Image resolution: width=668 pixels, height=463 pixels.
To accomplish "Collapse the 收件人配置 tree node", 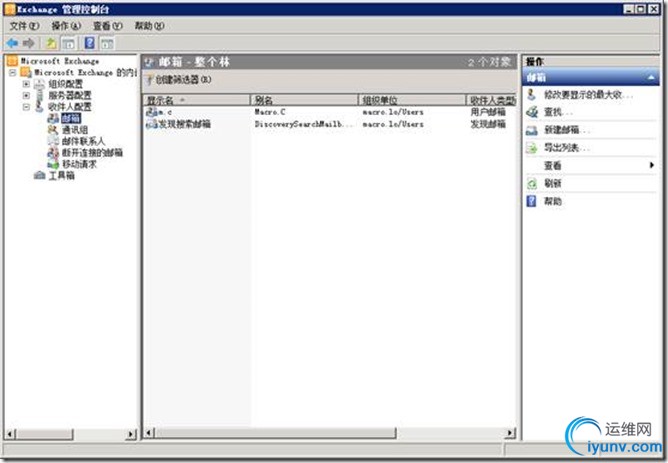I will [x=26, y=107].
